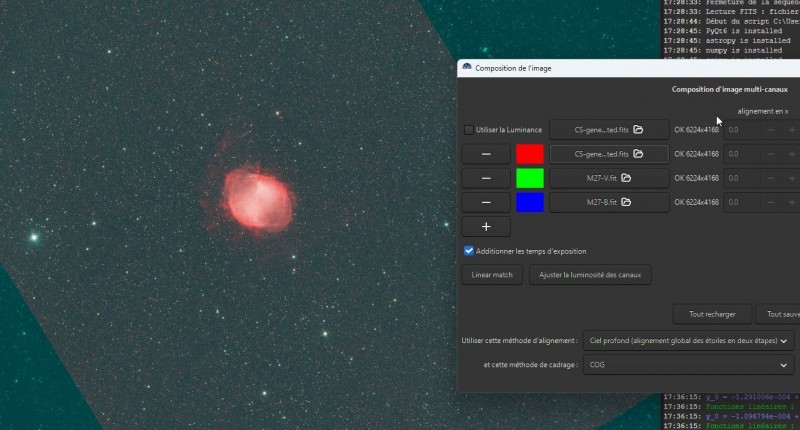
Task: Open folder icon for M27-V.fit
Action: [626, 178]
